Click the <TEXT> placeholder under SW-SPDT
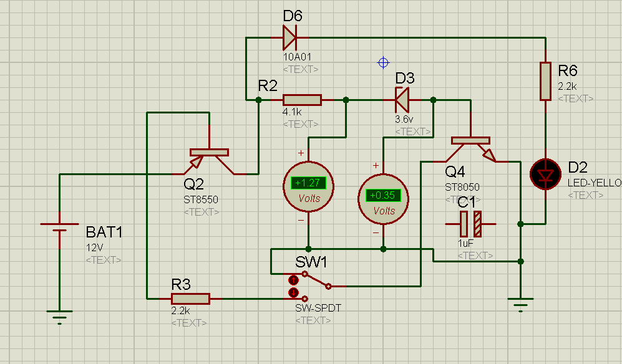Viewport: 622px width, 364px height. pyautogui.click(x=313, y=320)
